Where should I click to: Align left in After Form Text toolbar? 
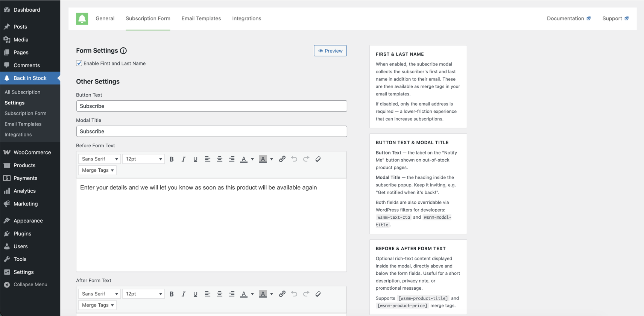click(207, 294)
